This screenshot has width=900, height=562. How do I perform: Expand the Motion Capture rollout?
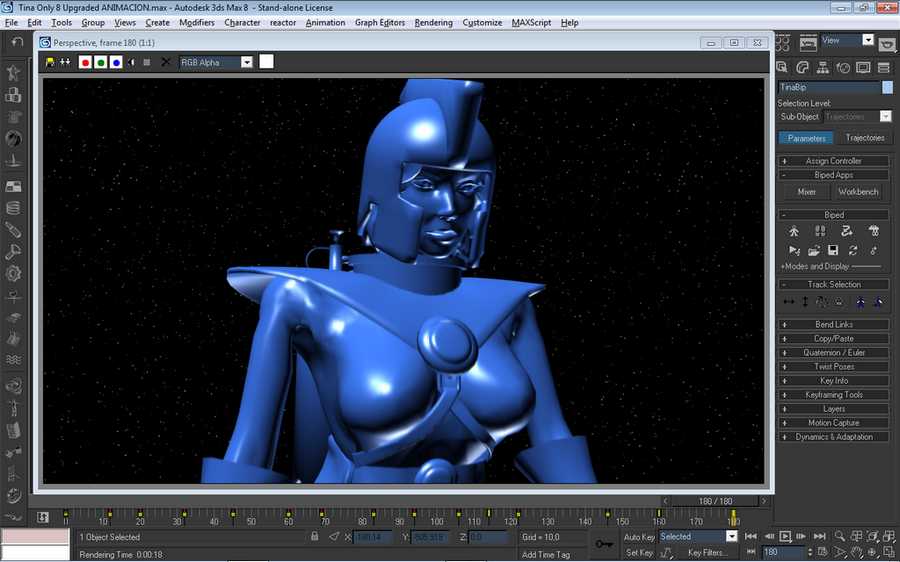pos(834,423)
